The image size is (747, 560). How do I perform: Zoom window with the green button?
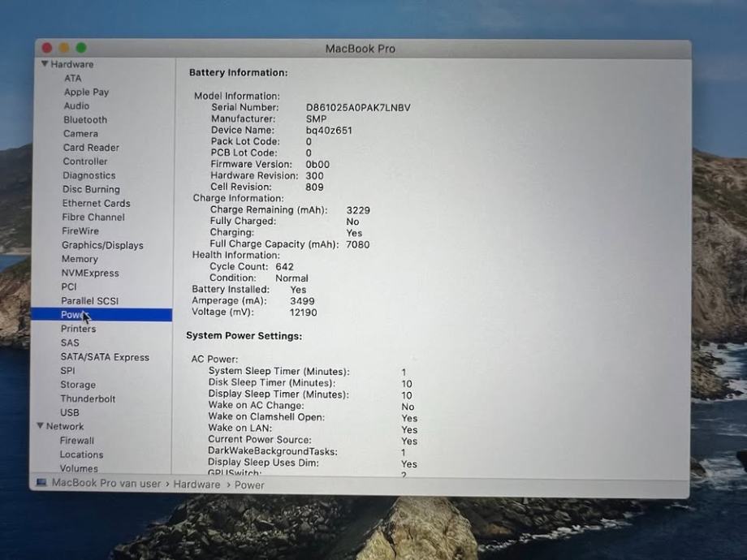click(81, 48)
